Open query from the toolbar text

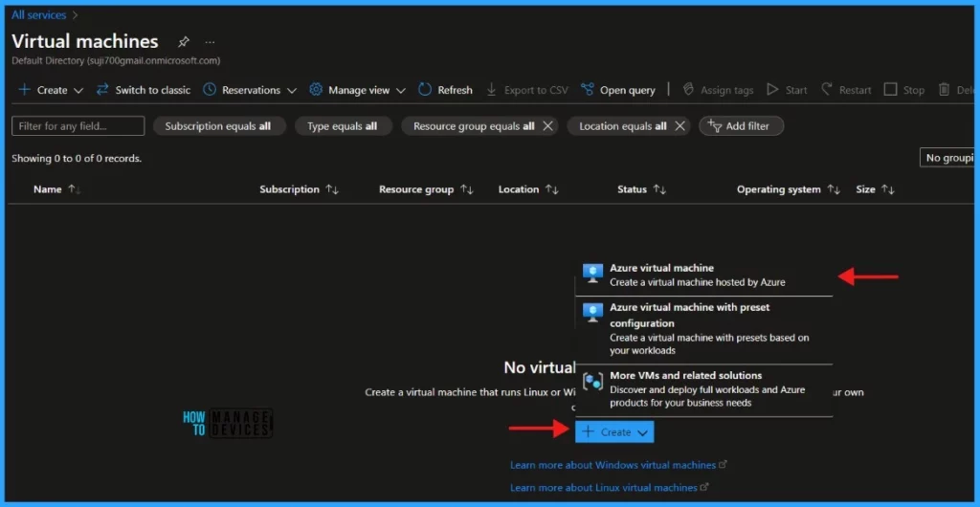(x=628, y=90)
